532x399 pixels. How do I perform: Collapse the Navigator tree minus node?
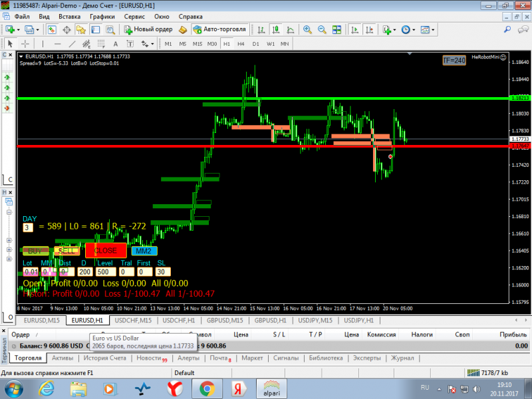9,212
